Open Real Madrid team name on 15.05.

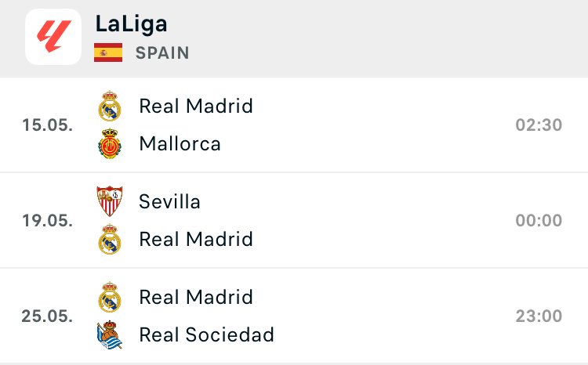(196, 106)
